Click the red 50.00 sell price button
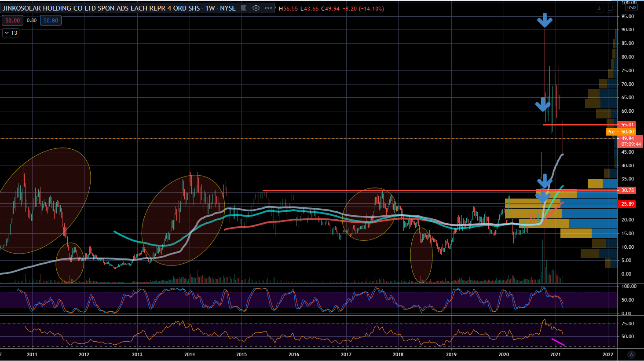Screen dimensions: 644x361 [x=13, y=21]
